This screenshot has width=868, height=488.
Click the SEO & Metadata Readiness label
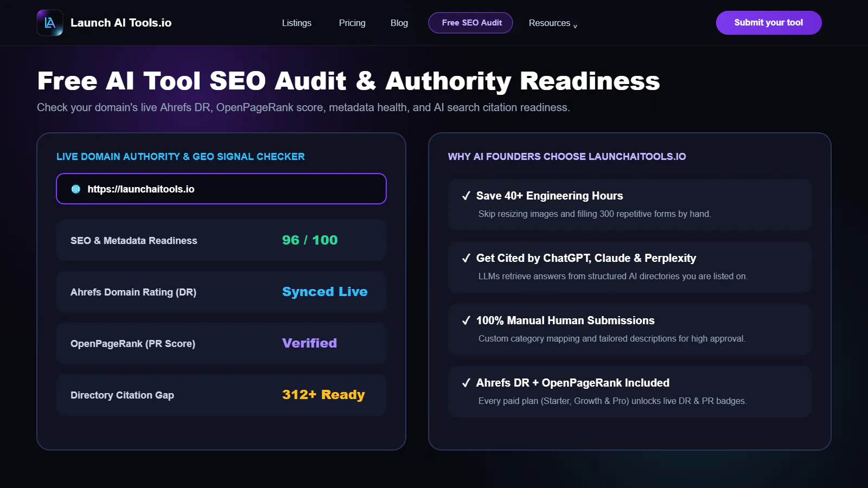click(x=134, y=241)
